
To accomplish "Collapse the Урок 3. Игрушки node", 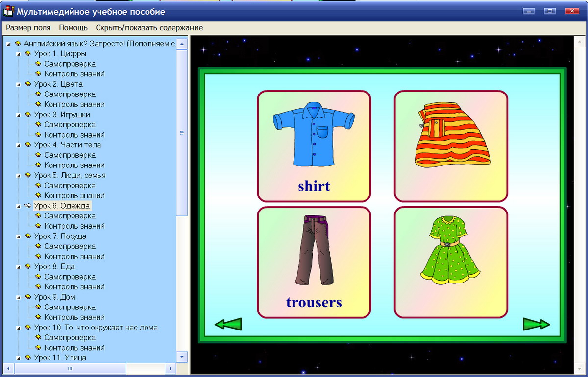I will pos(18,115).
